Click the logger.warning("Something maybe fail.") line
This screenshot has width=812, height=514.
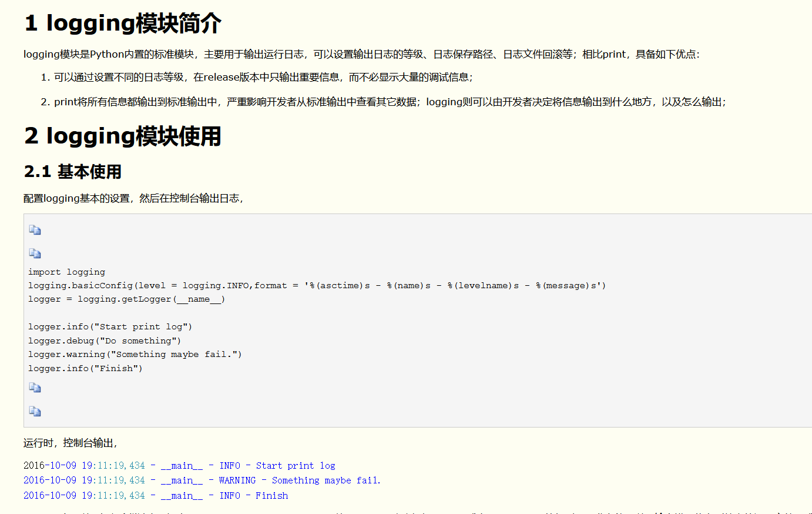click(135, 354)
